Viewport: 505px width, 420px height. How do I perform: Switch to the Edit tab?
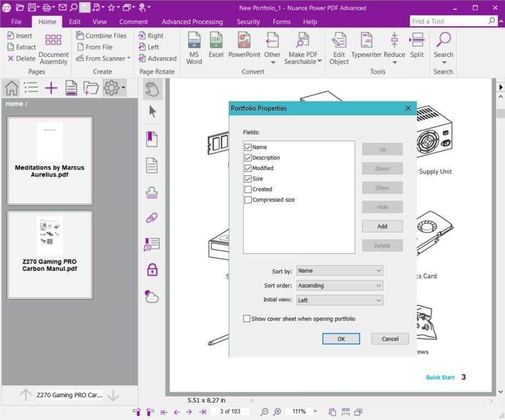(x=74, y=21)
